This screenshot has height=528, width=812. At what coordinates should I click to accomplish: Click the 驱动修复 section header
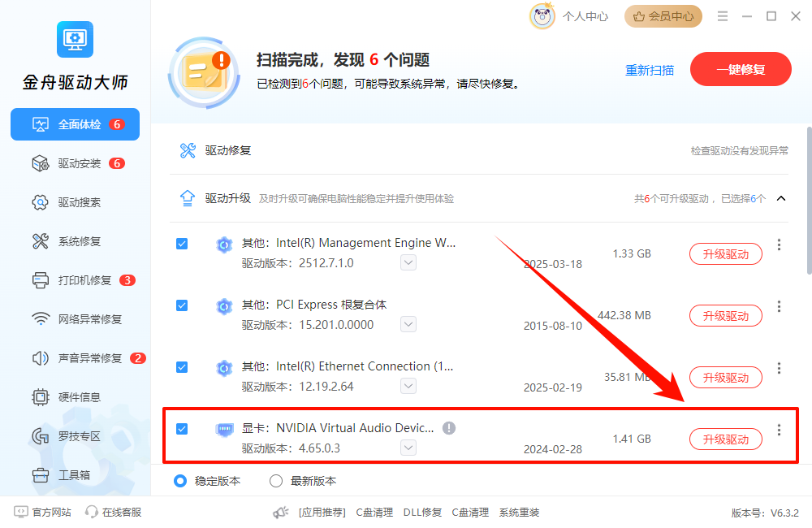point(479,150)
